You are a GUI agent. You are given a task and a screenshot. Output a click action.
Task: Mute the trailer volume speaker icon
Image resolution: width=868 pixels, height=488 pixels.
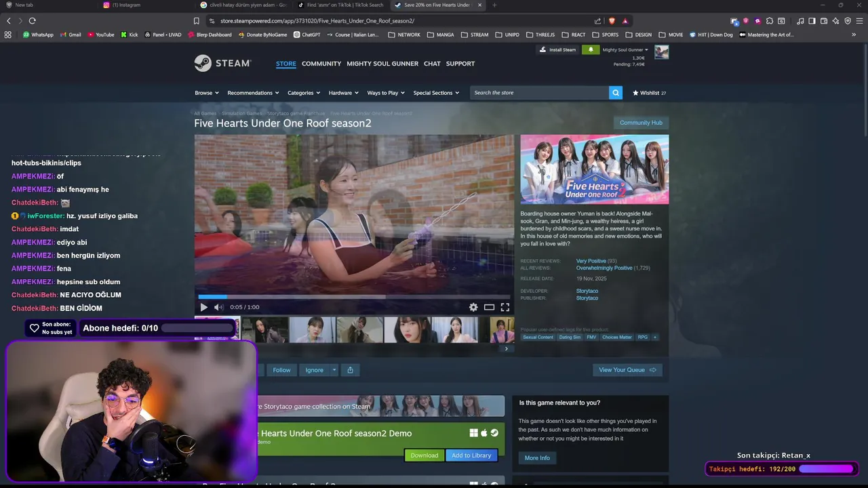tap(218, 307)
